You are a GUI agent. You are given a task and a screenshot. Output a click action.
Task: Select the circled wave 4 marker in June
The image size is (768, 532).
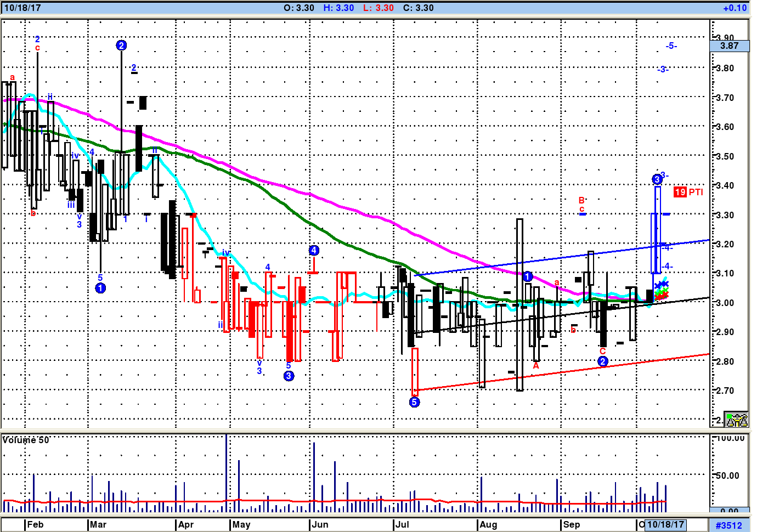click(x=314, y=251)
